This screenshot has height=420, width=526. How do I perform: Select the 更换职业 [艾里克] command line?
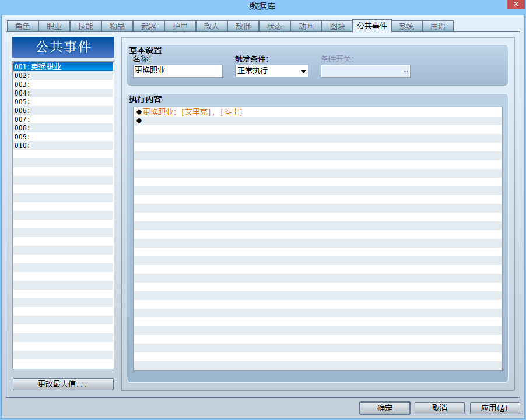click(318, 112)
